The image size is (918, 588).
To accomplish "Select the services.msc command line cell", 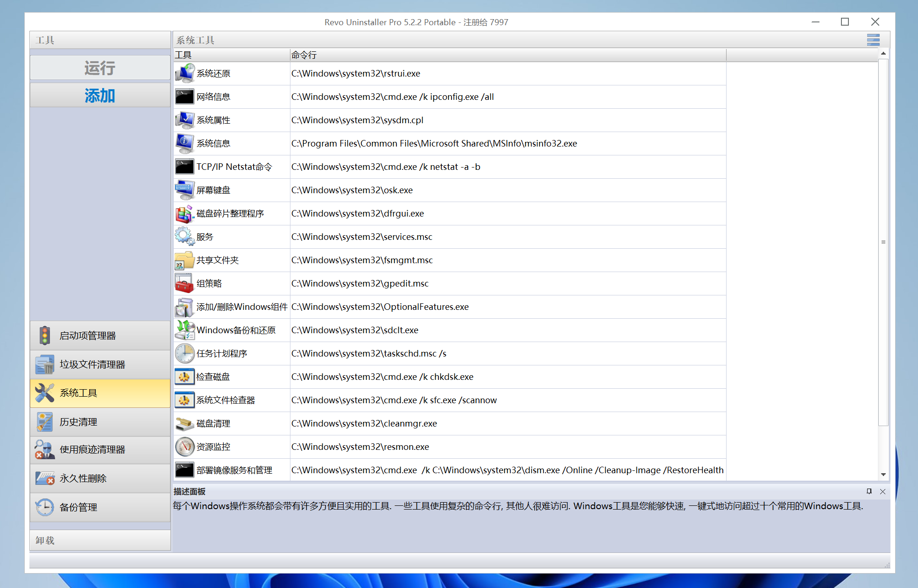I will [x=508, y=237].
